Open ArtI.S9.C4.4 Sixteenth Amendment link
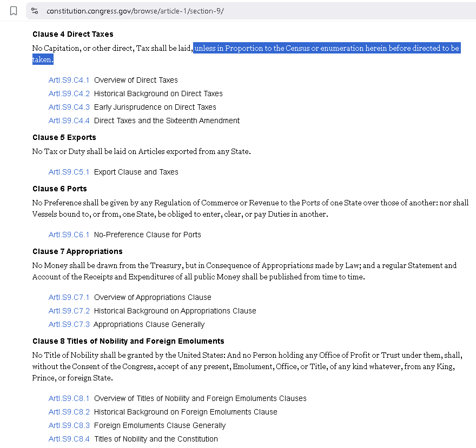Screen dimensions: 476x448 click(69, 121)
